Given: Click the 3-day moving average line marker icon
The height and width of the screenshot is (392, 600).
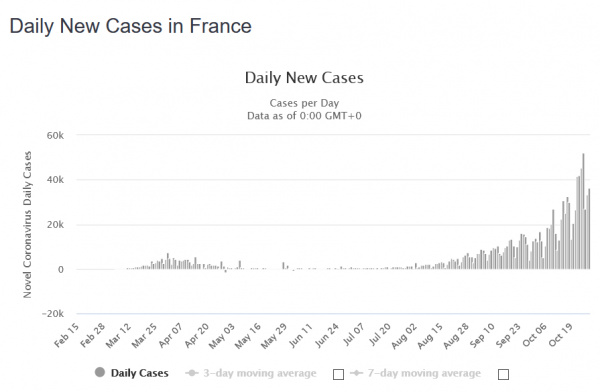Looking at the screenshot, I should pyautogui.click(x=192, y=373).
